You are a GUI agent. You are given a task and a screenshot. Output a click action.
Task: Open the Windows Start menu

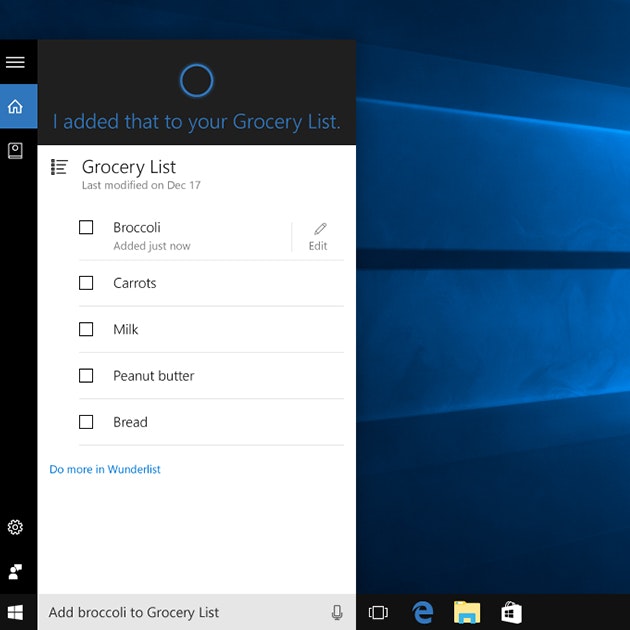[15, 612]
